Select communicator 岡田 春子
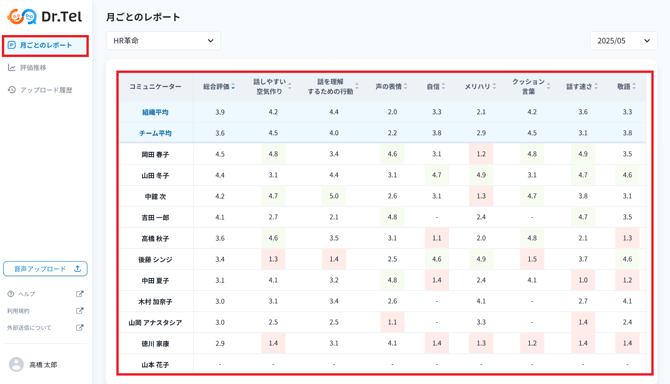Viewport: 670px width, 384px height. (156, 154)
